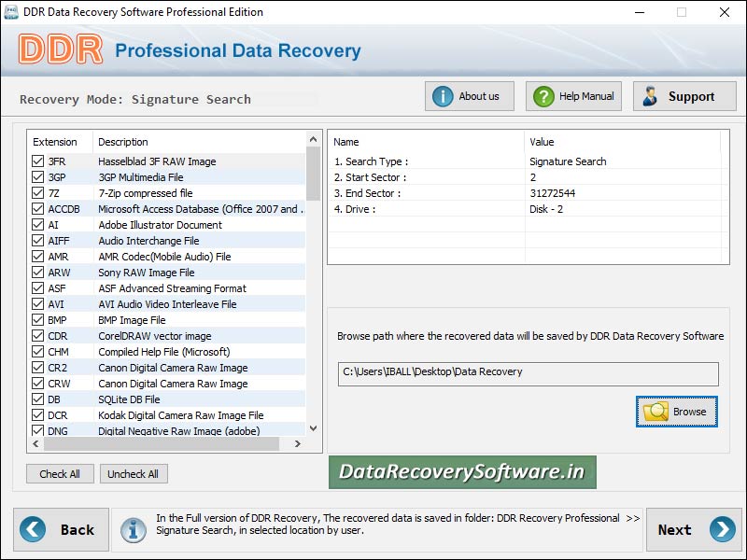
Task: Click the Uncheck All button
Action: tap(134, 473)
